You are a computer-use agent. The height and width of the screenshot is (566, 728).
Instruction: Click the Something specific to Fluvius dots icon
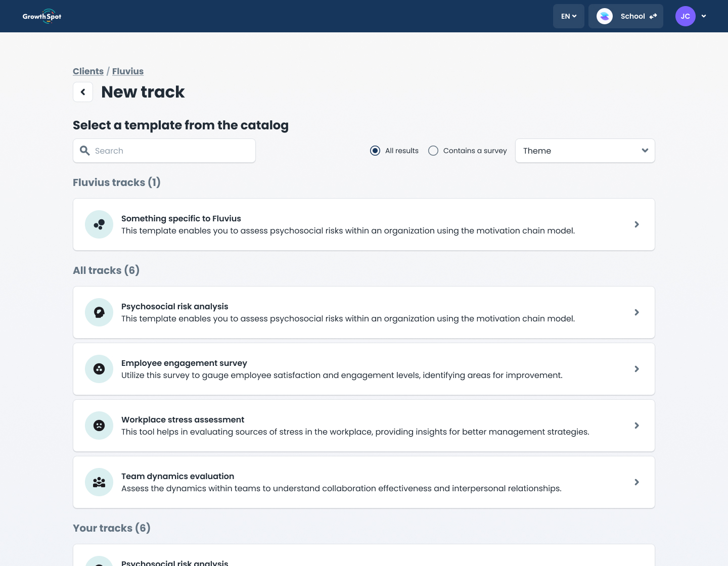click(99, 224)
